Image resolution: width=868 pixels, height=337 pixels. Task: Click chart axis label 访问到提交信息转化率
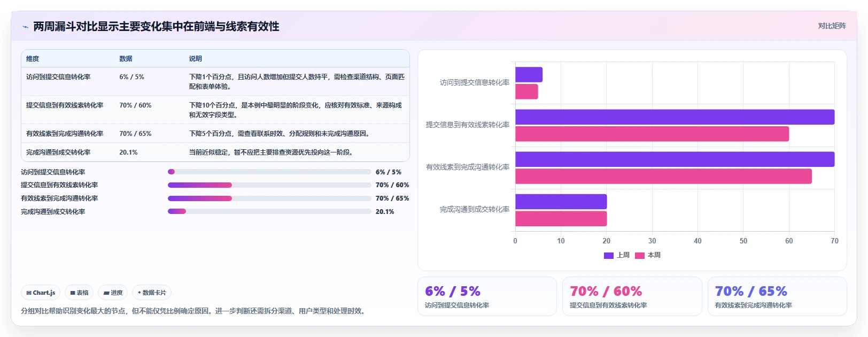tap(475, 83)
